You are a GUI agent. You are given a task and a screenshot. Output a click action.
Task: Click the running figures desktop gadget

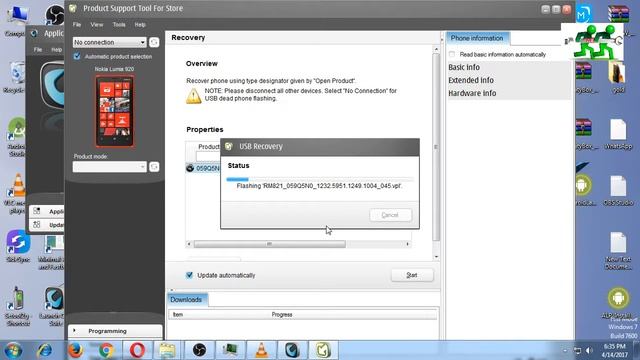pos(593,42)
